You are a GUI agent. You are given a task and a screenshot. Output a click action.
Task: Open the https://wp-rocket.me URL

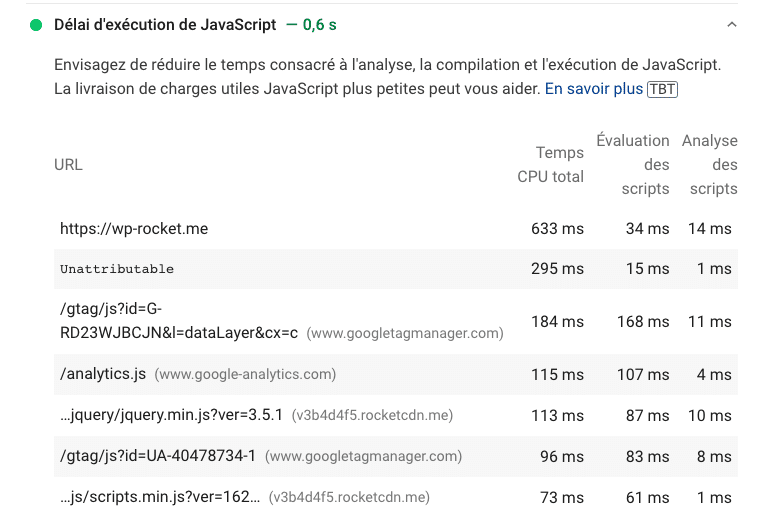(x=134, y=228)
